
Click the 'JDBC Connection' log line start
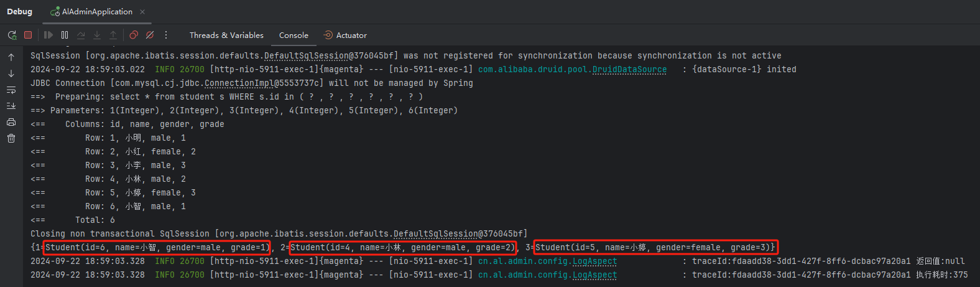pos(68,83)
